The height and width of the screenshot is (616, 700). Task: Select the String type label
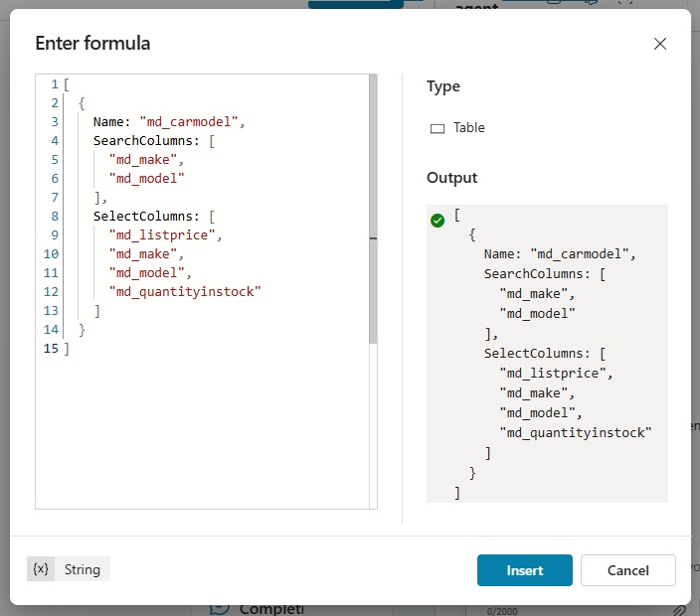(x=83, y=569)
